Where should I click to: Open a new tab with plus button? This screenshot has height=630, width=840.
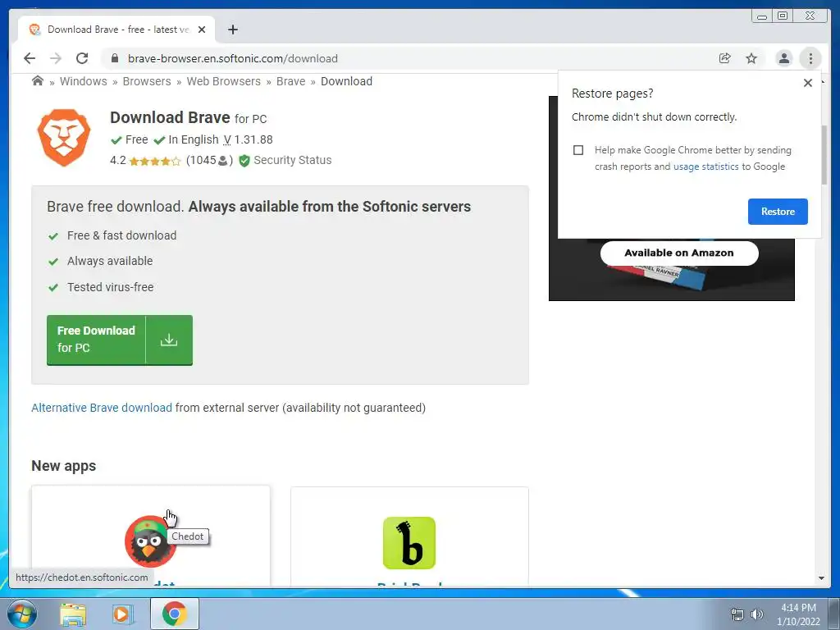tap(232, 30)
